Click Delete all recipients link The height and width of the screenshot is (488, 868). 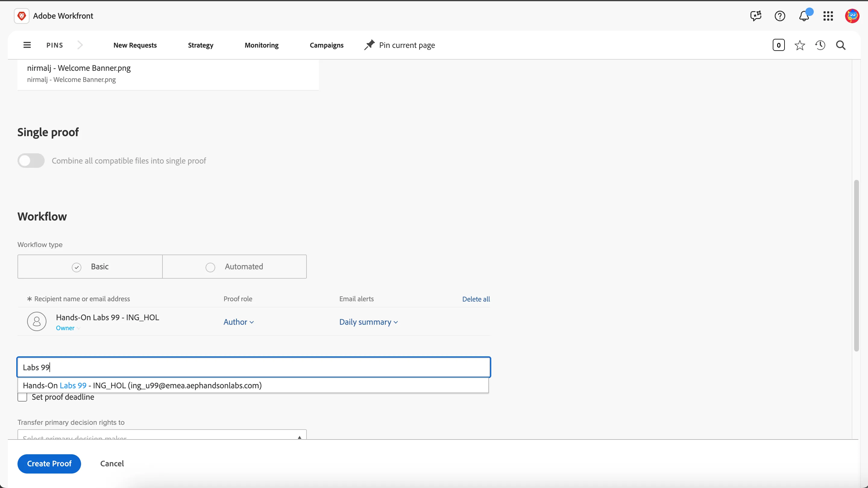pyautogui.click(x=476, y=299)
